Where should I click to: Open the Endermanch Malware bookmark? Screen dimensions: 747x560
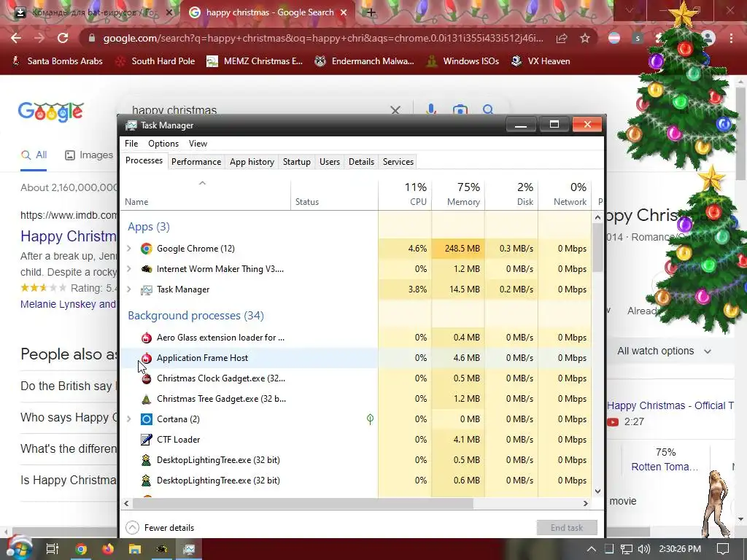coord(365,61)
